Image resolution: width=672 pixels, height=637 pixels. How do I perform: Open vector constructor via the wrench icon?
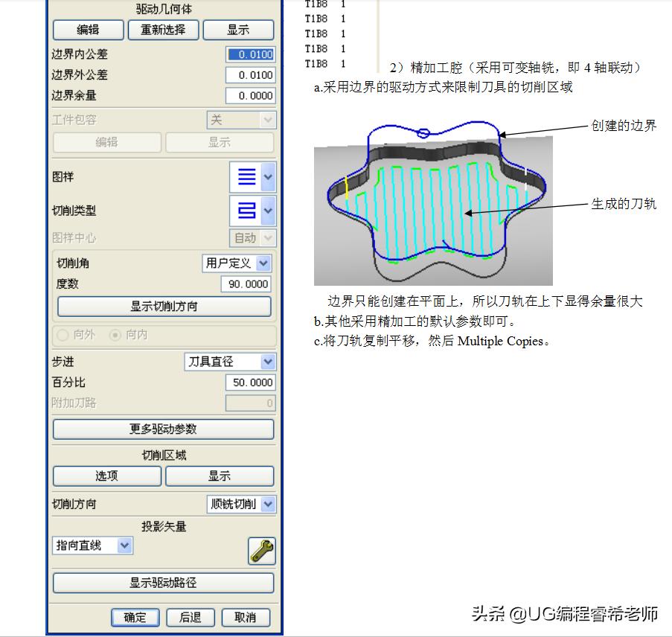pos(261,551)
